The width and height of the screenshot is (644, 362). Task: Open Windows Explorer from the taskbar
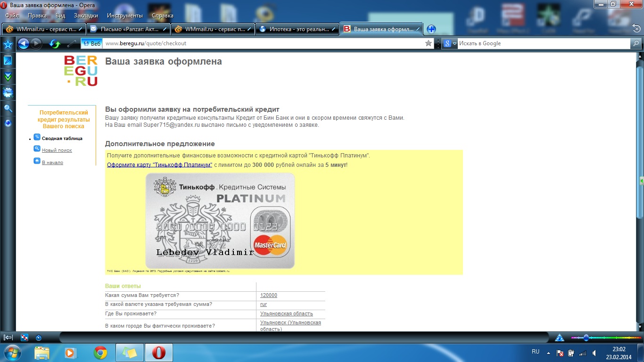click(x=42, y=353)
